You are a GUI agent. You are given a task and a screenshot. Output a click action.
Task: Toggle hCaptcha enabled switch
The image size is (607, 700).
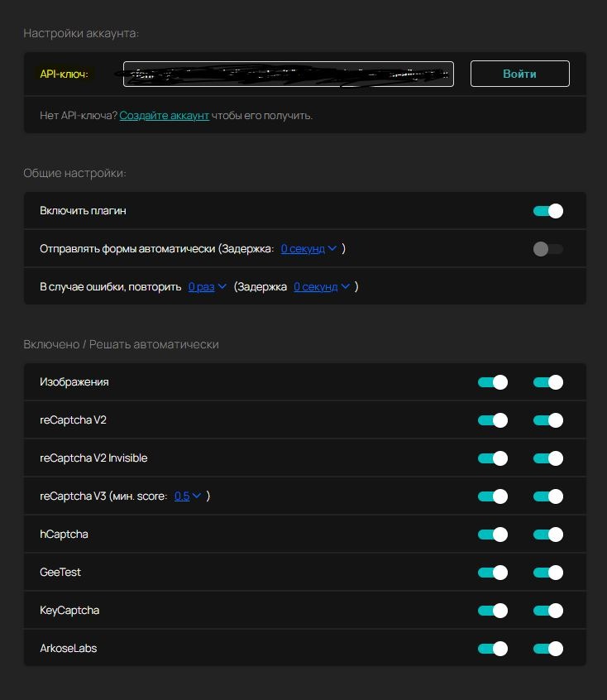(493, 535)
